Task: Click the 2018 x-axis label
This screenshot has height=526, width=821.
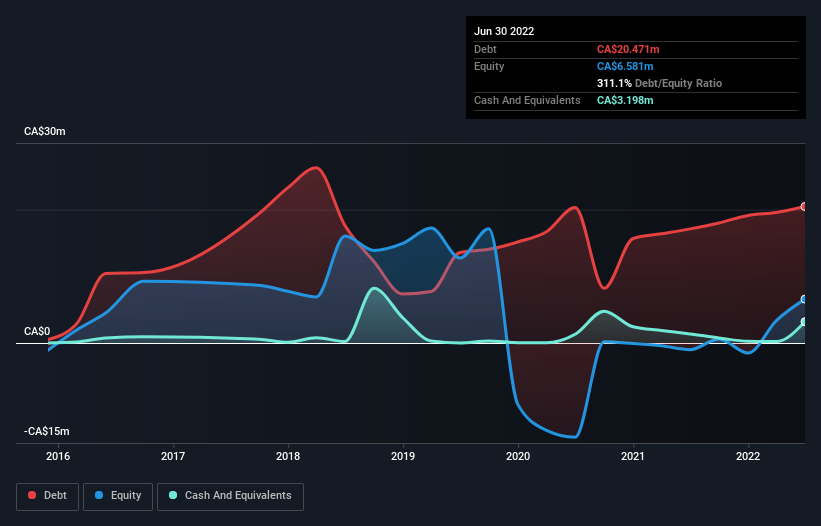Action: coord(288,456)
